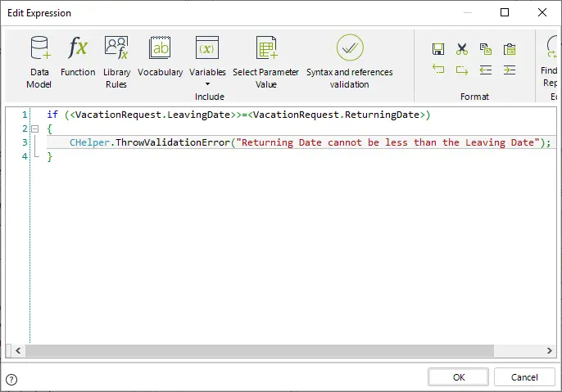Click the horizontal scrollbar left arrow
Viewport: 562px width, 392px height.
click(x=18, y=351)
